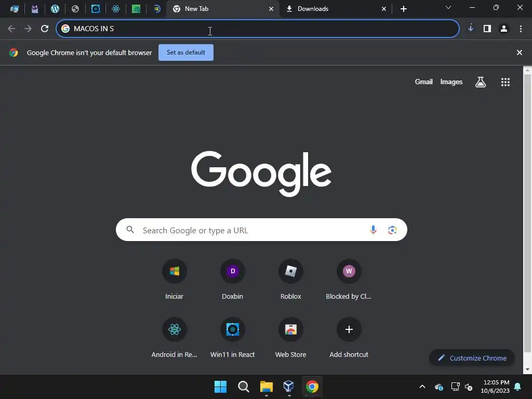Click the page vertical scrollbar
The image size is (532, 399).
(527, 212)
